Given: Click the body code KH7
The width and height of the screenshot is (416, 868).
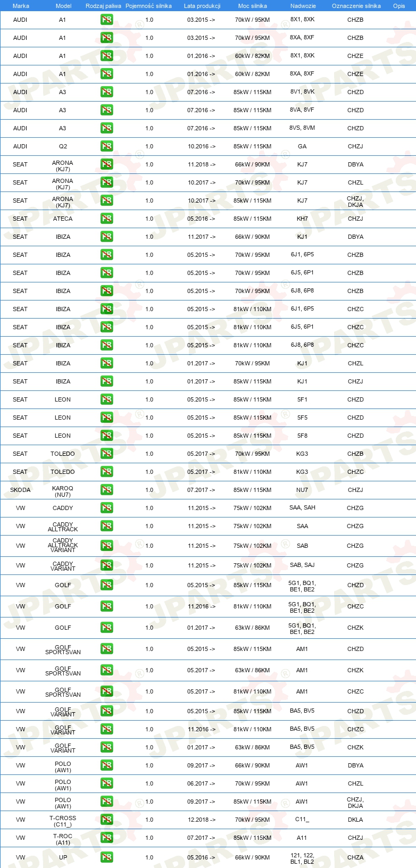Looking at the screenshot, I should 302,219.
